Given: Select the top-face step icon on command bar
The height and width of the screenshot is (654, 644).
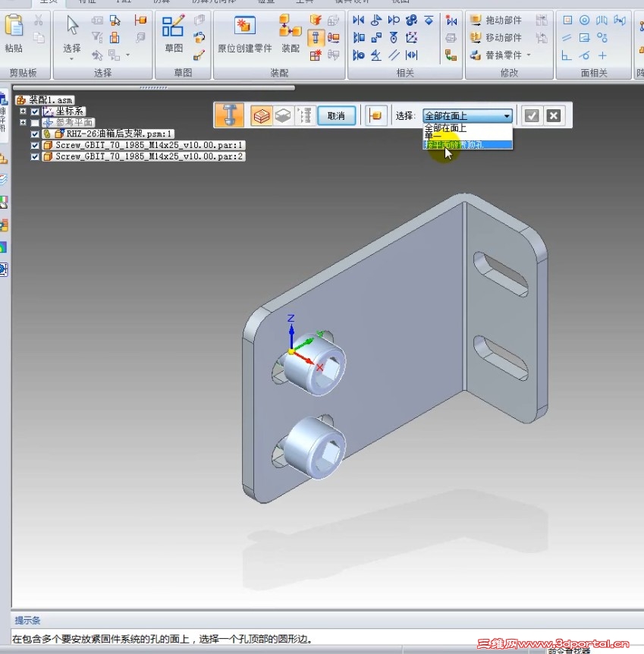Looking at the screenshot, I should (262, 115).
